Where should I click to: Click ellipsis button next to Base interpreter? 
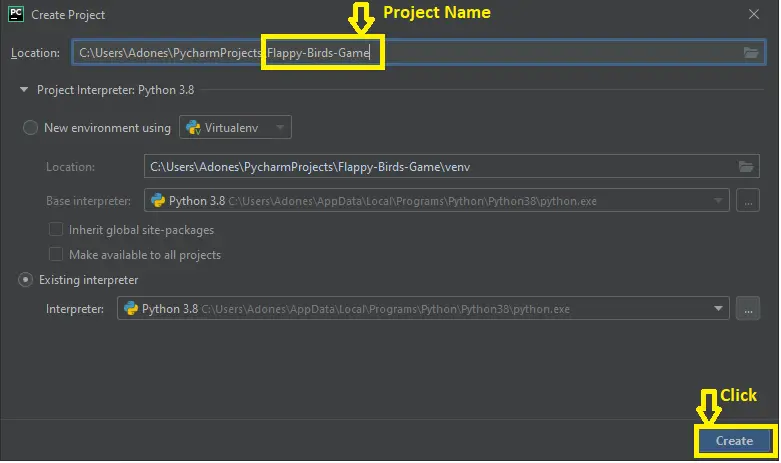pos(748,200)
